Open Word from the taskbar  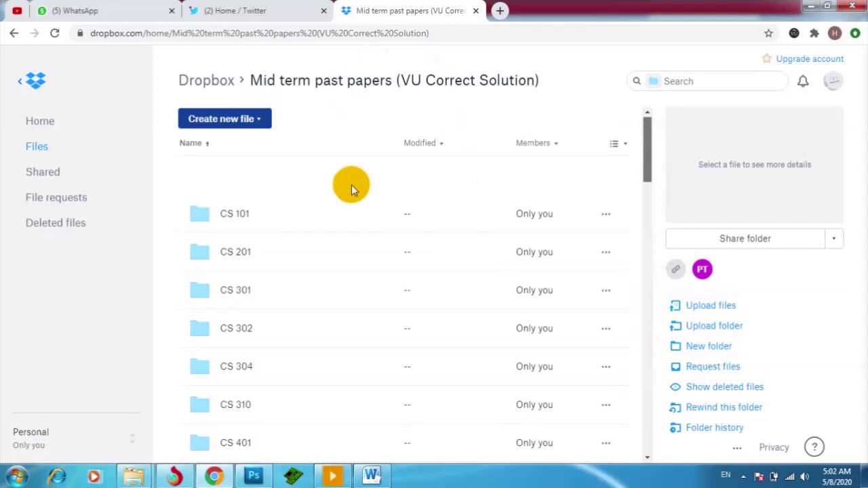(372, 476)
